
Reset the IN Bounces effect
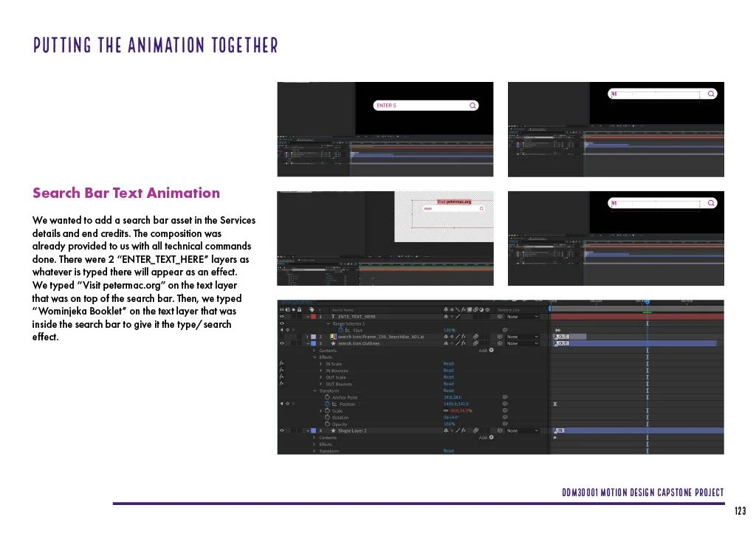448,371
